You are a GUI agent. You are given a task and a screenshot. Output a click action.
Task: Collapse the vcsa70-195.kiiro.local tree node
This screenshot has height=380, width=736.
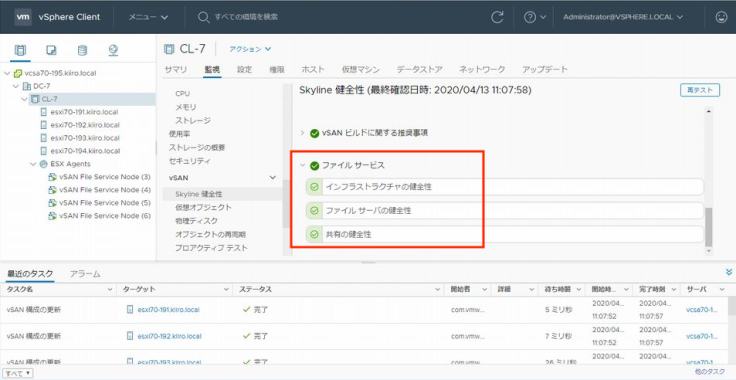[x=7, y=73]
